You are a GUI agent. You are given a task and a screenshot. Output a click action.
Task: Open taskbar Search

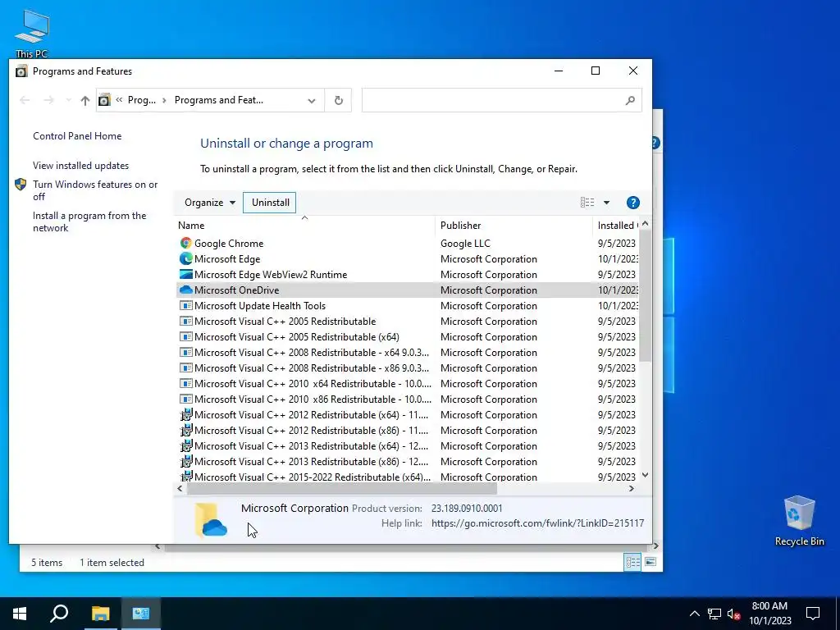point(59,614)
